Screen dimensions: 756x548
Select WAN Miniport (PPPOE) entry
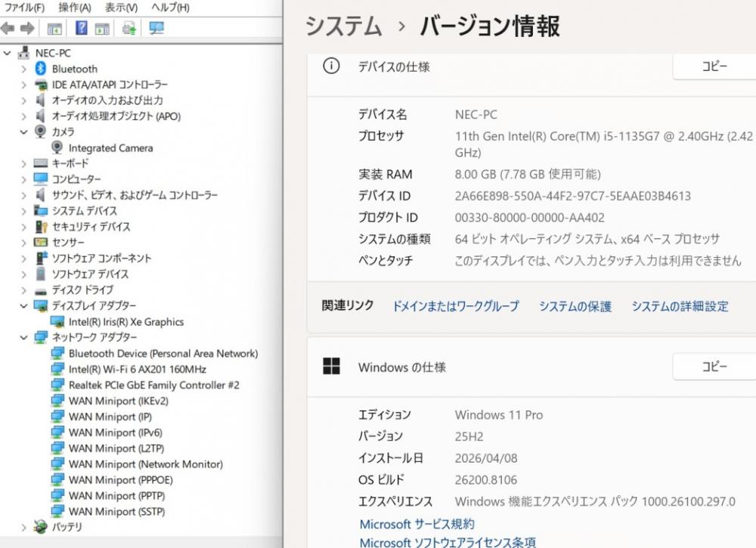120,480
